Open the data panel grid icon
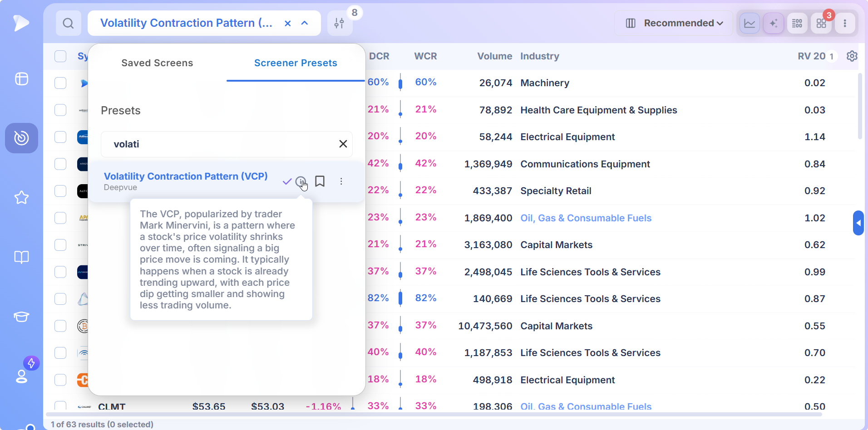The height and width of the screenshot is (430, 868). [x=797, y=23]
